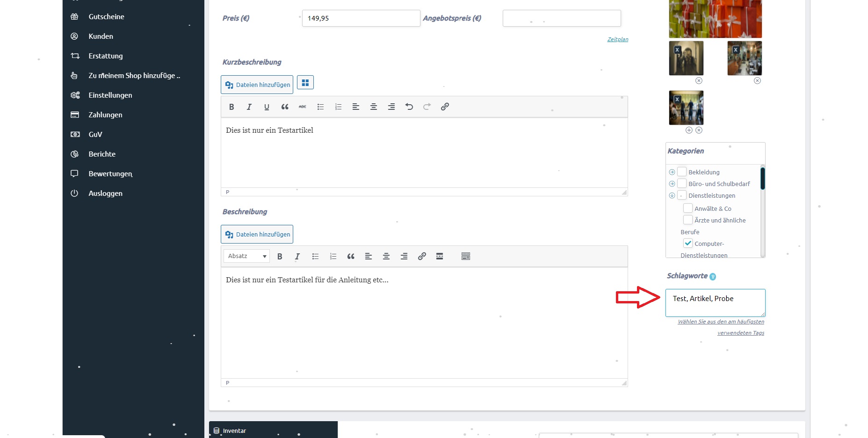
Task: Center text in Kurzbeschreibung editor
Action: tap(374, 107)
